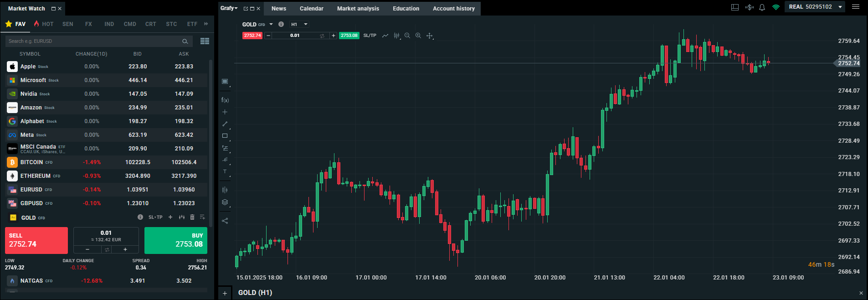Select the FX category tab
This screenshot has width=868, height=300.
88,24
